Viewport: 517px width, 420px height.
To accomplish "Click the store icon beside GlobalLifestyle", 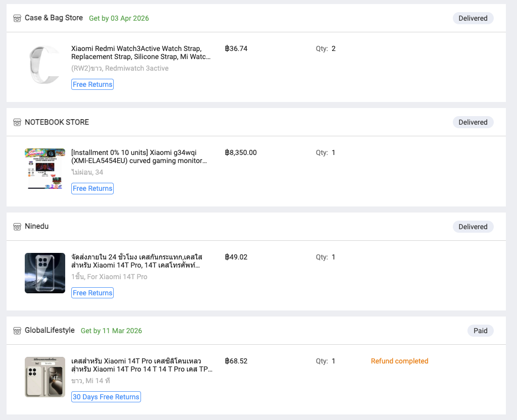I will pyautogui.click(x=17, y=331).
